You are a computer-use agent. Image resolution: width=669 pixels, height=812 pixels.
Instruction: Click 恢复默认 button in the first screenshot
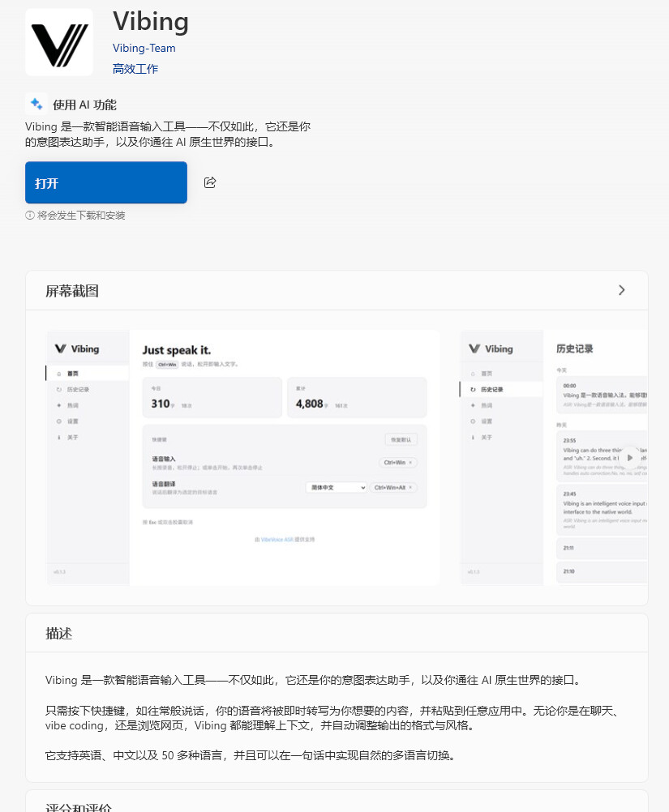pyautogui.click(x=401, y=439)
